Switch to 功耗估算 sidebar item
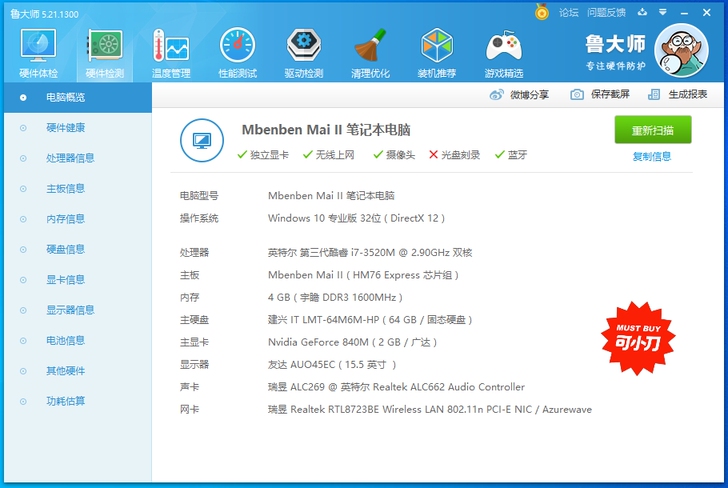The height and width of the screenshot is (488, 728). tap(78, 401)
